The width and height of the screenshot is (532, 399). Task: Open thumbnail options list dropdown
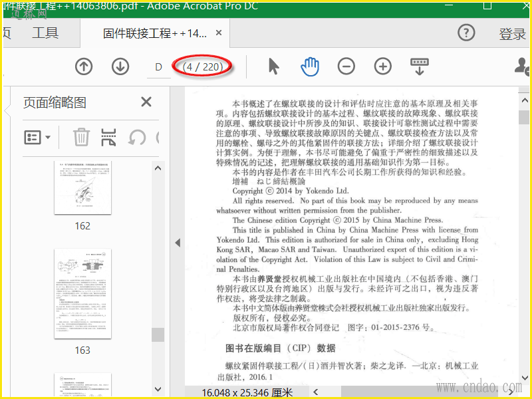[37, 138]
